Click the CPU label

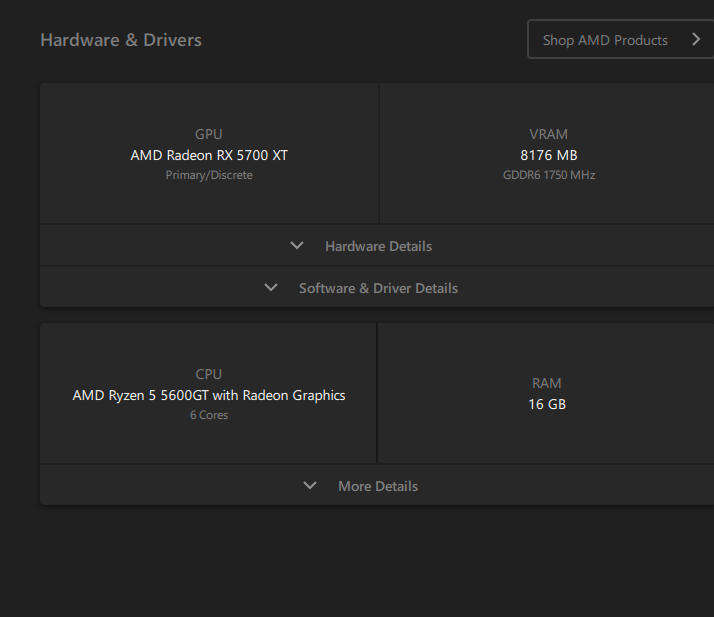pos(209,374)
